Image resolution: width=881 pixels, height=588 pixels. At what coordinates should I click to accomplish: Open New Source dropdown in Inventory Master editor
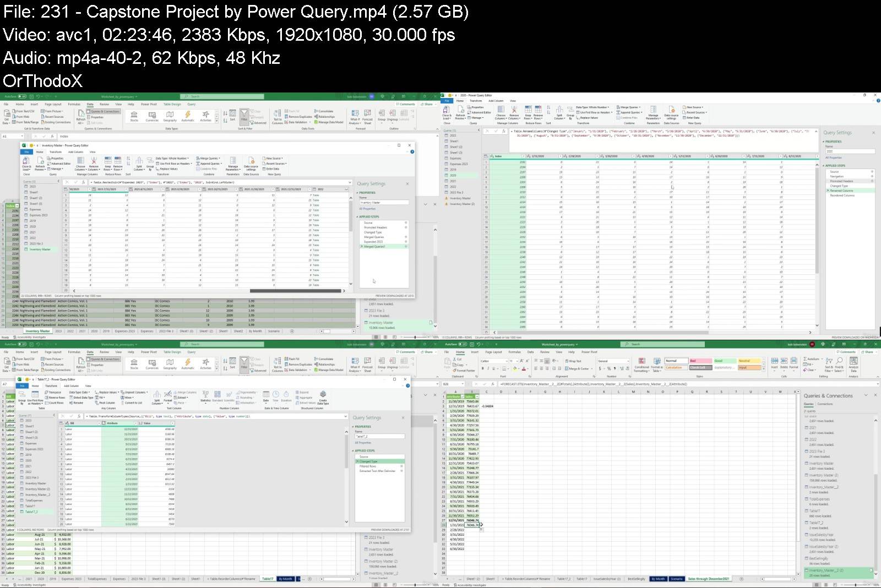pos(273,159)
